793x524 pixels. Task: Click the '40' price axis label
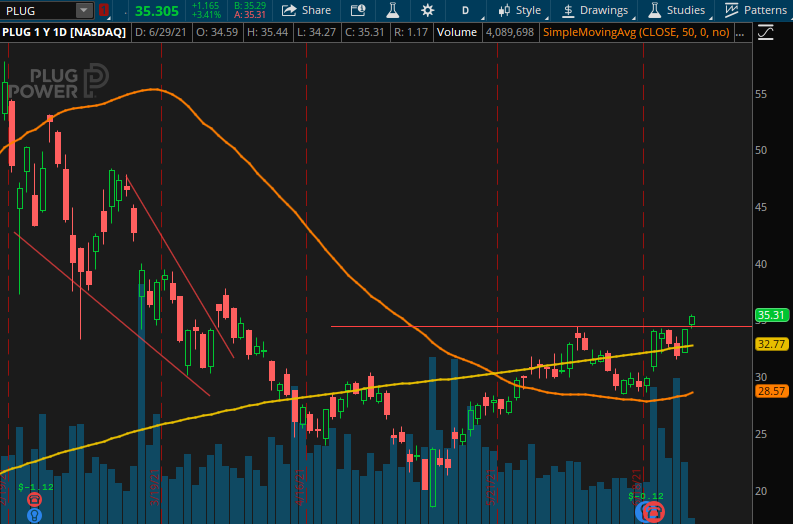coord(761,264)
